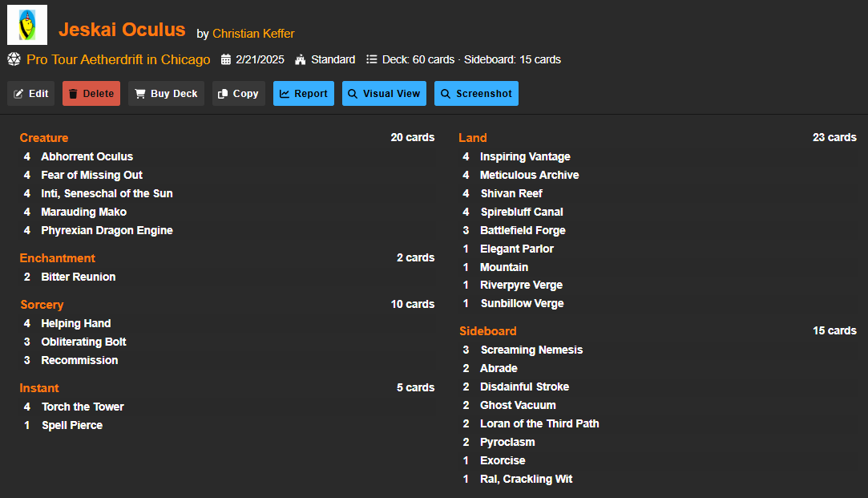This screenshot has width=868, height=498.
Task: Open the deck Report
Action: click(x=303, y=94)
